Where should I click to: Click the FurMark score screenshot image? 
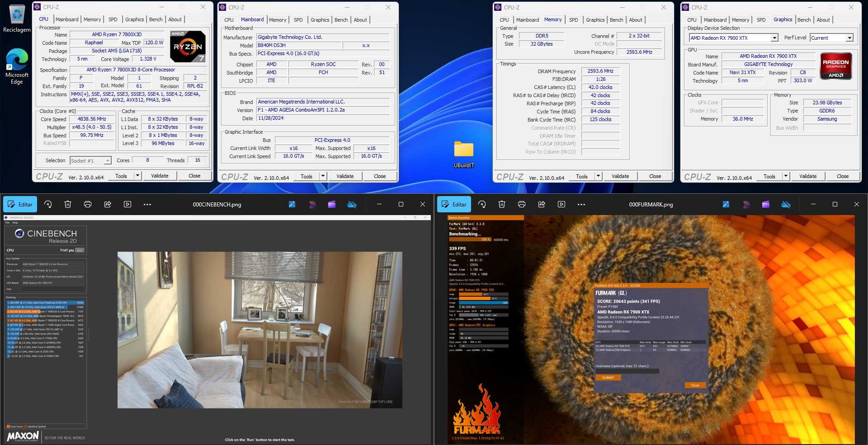coord(651,330)
